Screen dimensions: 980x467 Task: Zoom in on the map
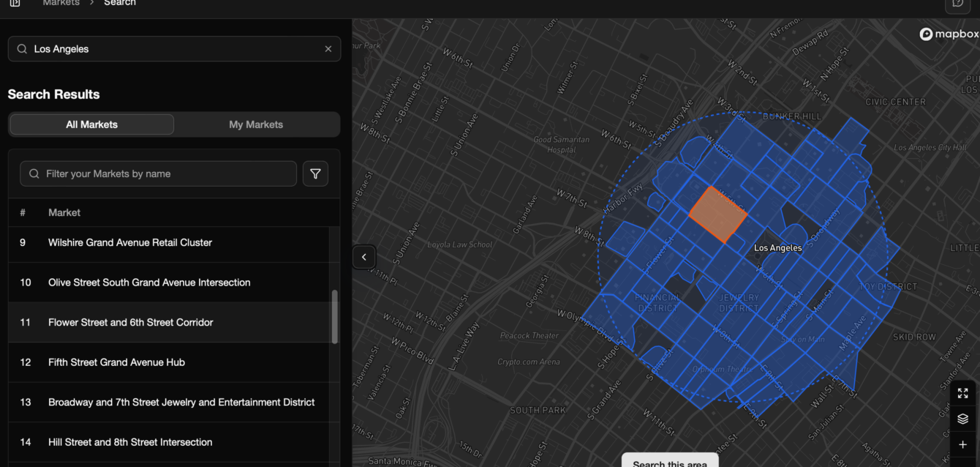(962, 444)
